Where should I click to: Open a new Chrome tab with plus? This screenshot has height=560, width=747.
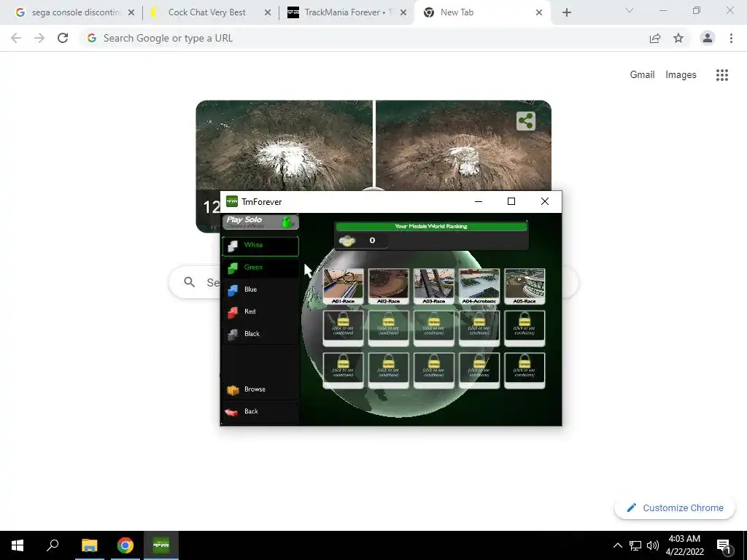pyautogui.click(x=566, y=12)
